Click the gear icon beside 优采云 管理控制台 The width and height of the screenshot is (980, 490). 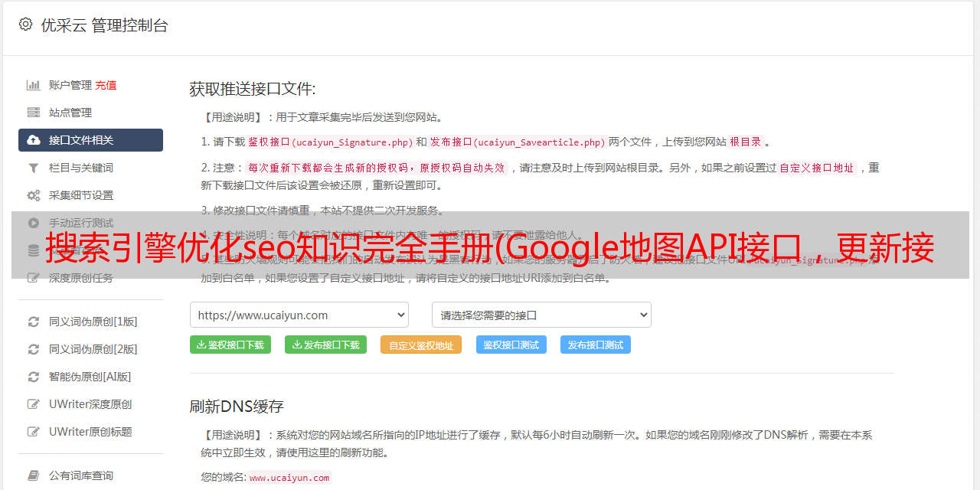tap(25, 24)
